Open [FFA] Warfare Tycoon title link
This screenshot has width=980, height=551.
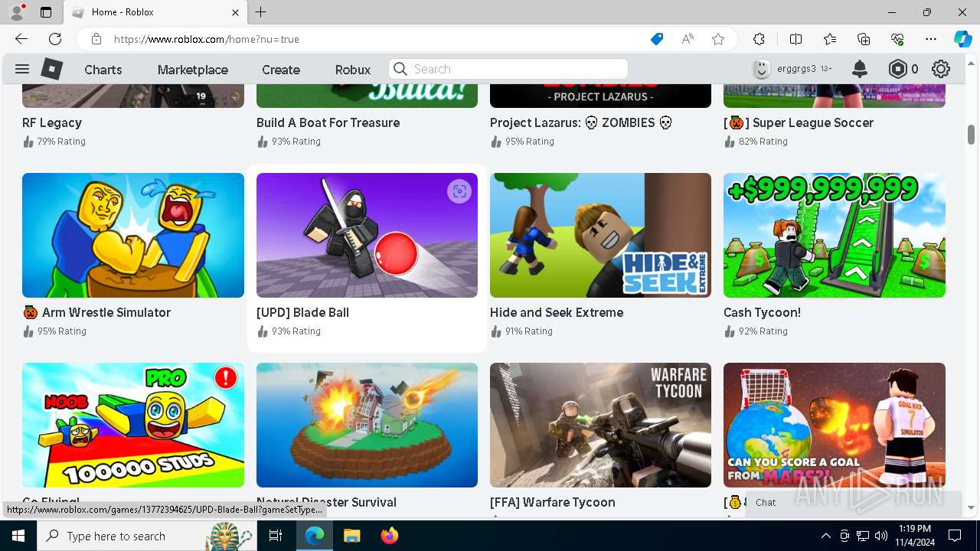point(553,502)
